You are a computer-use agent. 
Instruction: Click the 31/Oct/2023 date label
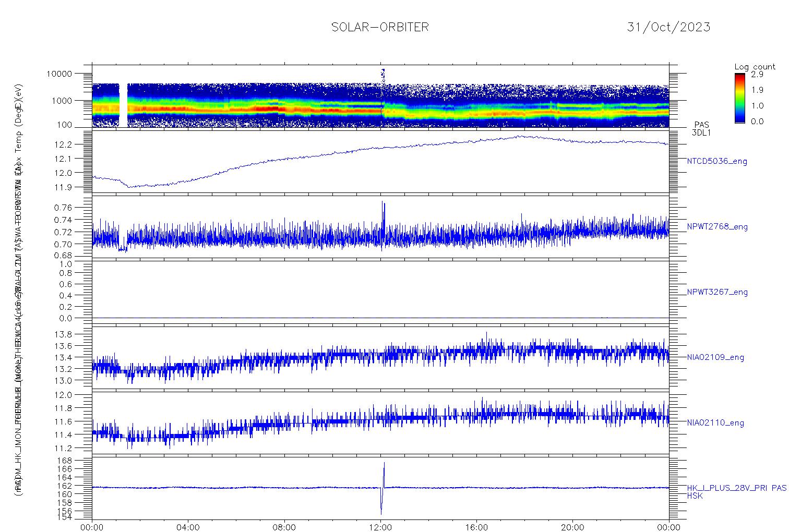(668, 27)
